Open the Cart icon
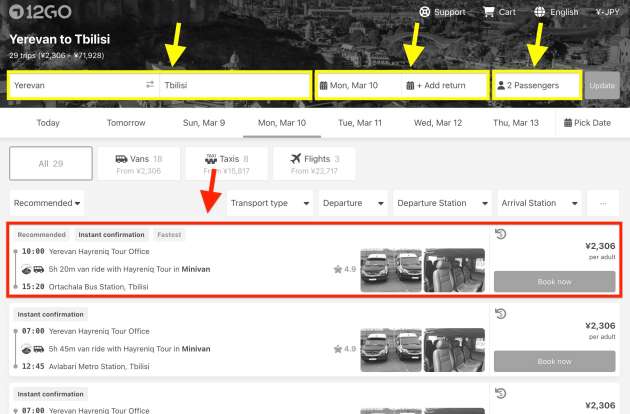Screen dimensions: 630x414 click(x=489, y=12)
